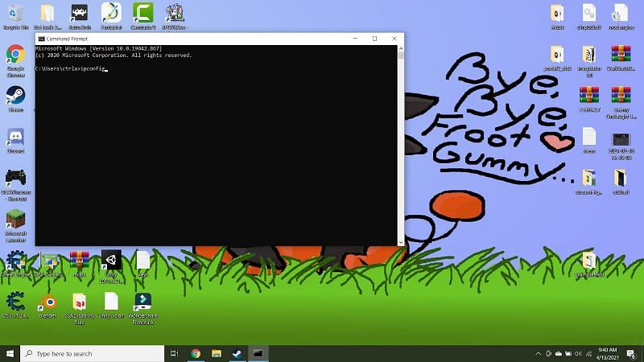Show hidden system tray icons
Screen dimensions: 644x362
coord(538,353)
